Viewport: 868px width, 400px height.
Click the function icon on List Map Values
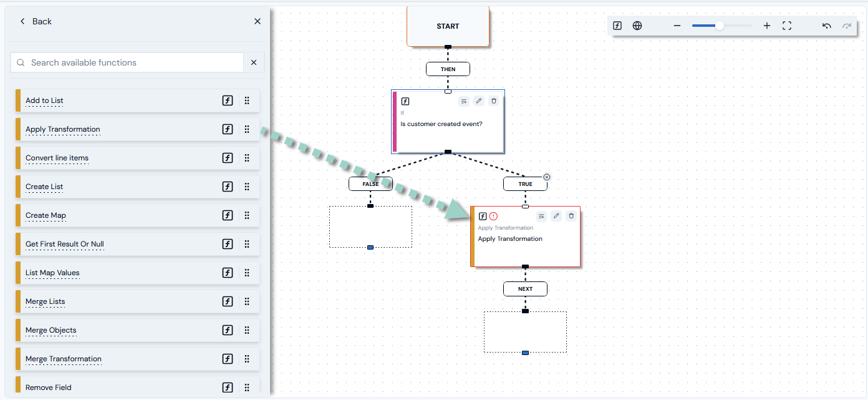tap(228, 273)
